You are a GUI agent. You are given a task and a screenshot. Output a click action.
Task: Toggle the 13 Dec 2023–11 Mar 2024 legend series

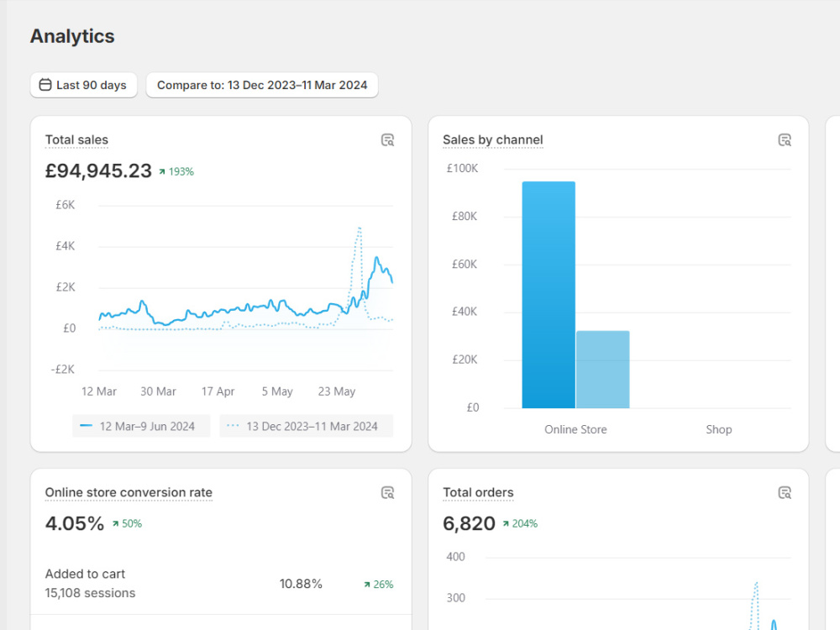coord(307,427)
